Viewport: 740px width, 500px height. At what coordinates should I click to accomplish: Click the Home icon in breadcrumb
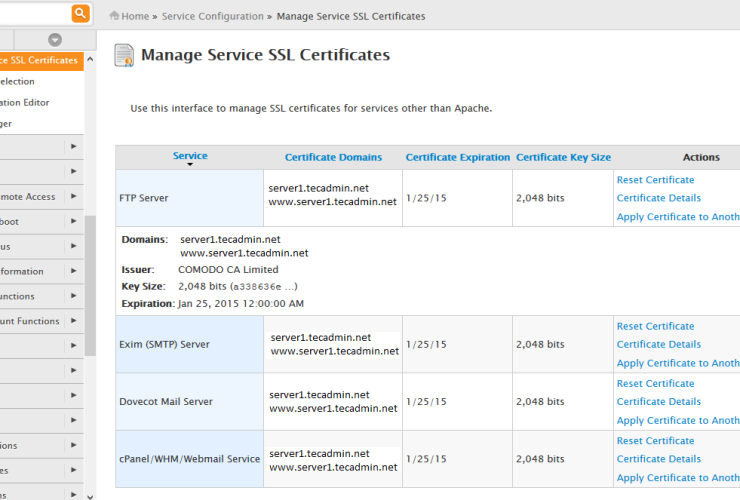[x=114, y=16]
